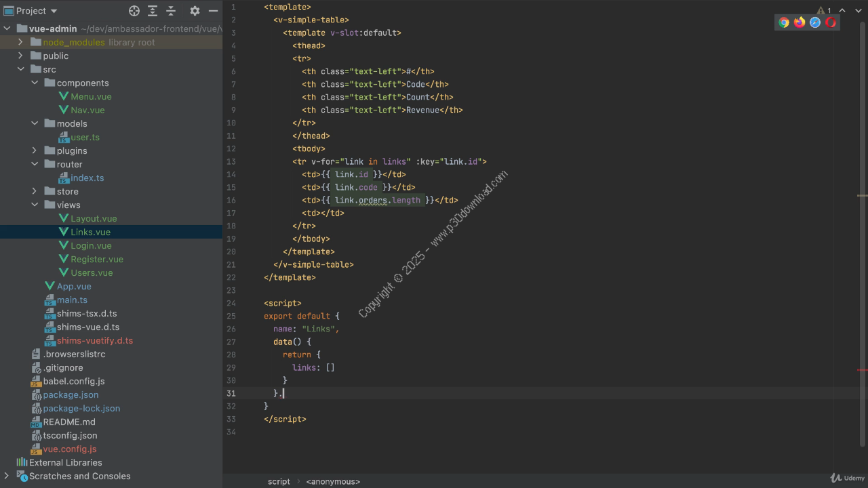The width and height of the screenshot is (868, 488).
Task: Click the name: "Links" line
Action: pos(306,329)
